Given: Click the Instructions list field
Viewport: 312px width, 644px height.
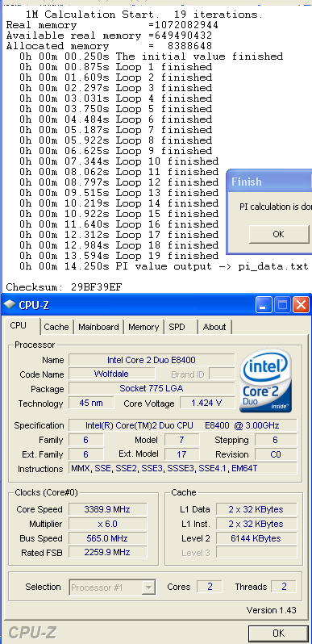Looking at the screenshot, I should click(x=182, y=468).
